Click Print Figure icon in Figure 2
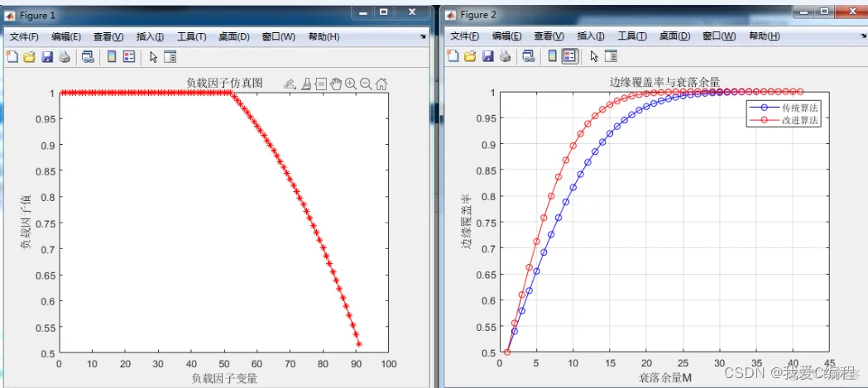 (x=505, y=56)
